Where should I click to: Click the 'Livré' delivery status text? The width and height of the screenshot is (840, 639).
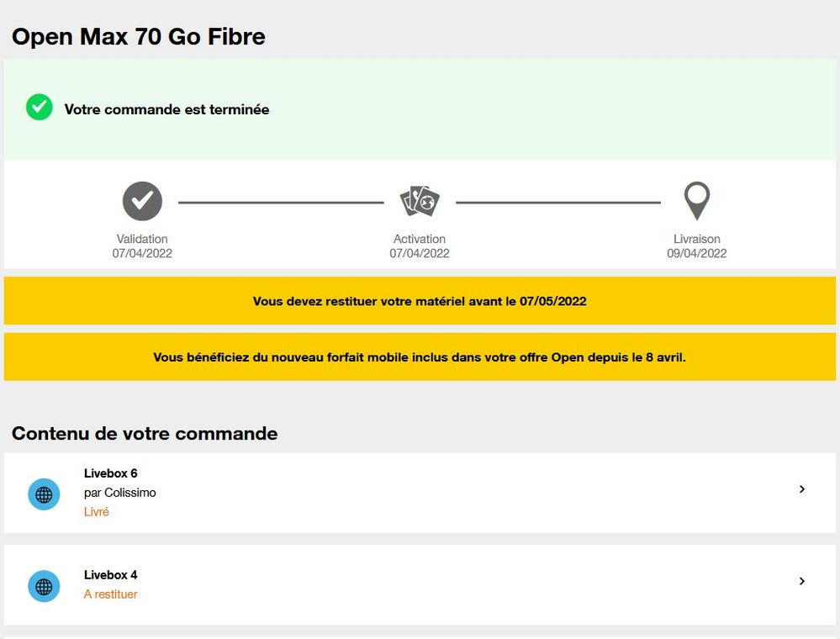coord(97,511)
